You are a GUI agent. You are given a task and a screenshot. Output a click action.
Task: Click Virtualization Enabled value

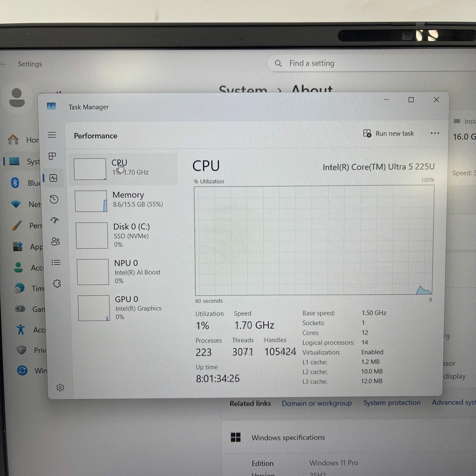tap(372, 352)
